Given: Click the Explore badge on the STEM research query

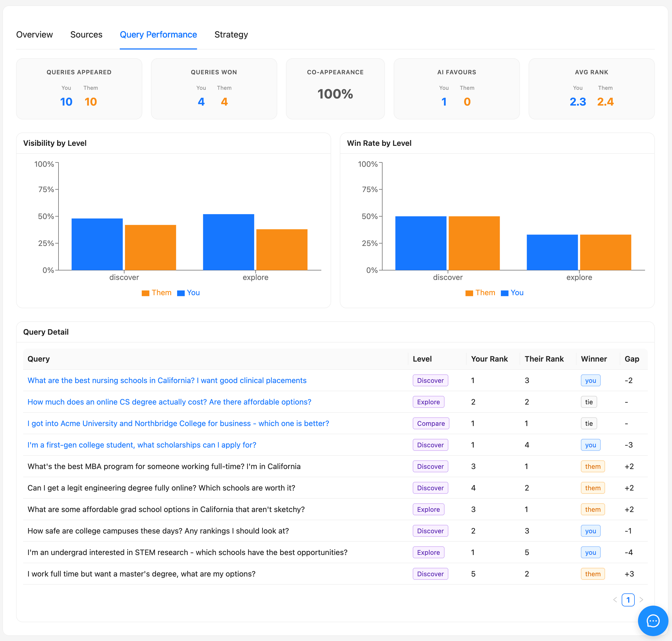Looking at the screenshot, I should point(429,552).
